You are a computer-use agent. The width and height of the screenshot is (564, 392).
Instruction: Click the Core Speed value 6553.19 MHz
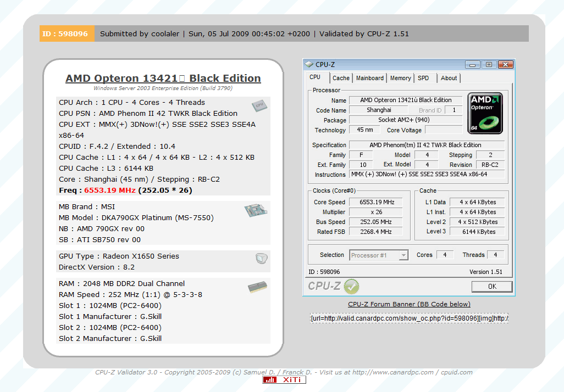[x=376, y=202]
